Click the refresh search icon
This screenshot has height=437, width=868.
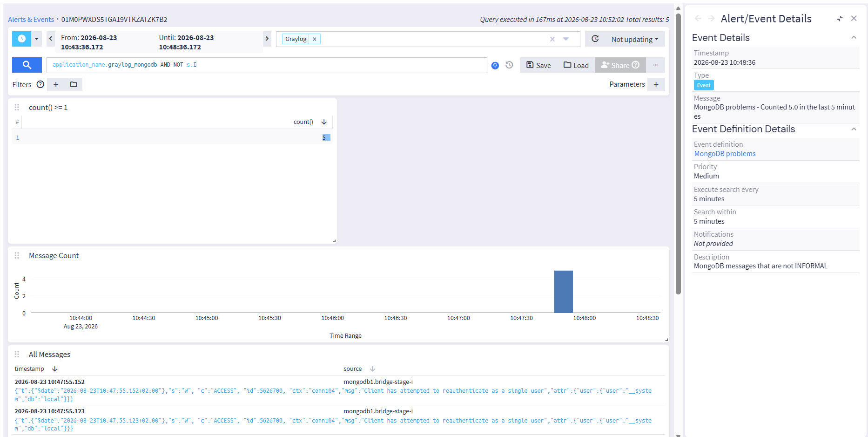click(x=595, y=39)
